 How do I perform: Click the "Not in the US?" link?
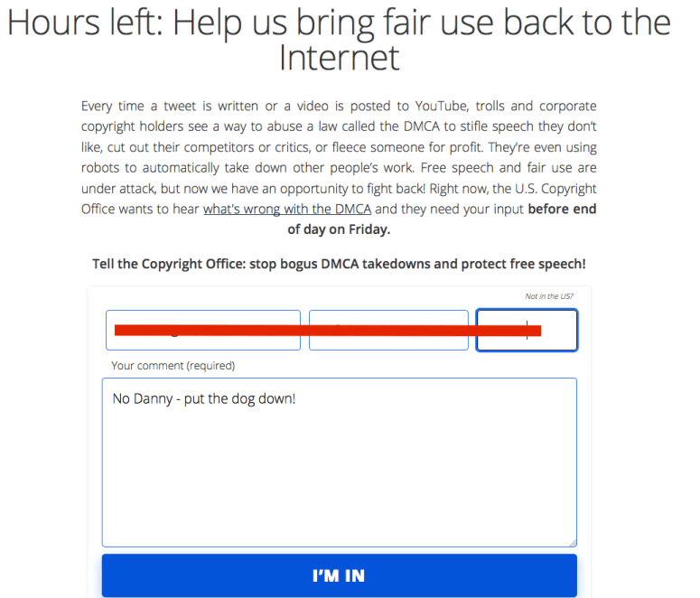548,296
